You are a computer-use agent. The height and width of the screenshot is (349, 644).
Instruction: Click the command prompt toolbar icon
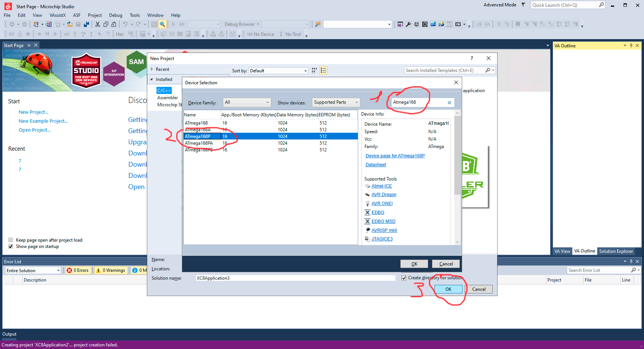458,24
